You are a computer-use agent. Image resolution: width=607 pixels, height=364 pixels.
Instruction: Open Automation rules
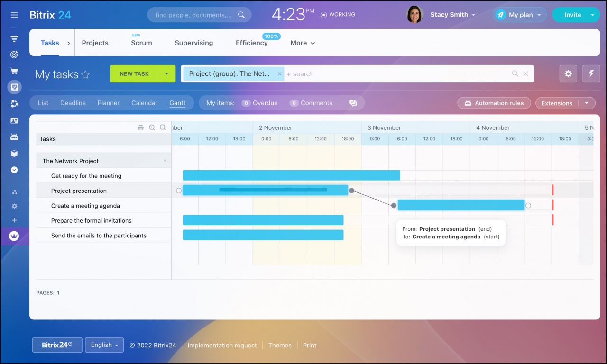(494, 103)
